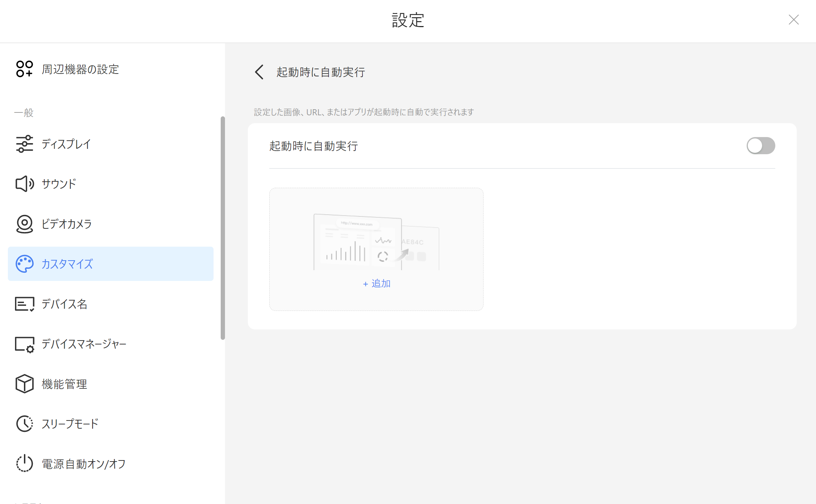Click the customize palette icon
This screenshot has width=816, height=504.
click(24, 264)
